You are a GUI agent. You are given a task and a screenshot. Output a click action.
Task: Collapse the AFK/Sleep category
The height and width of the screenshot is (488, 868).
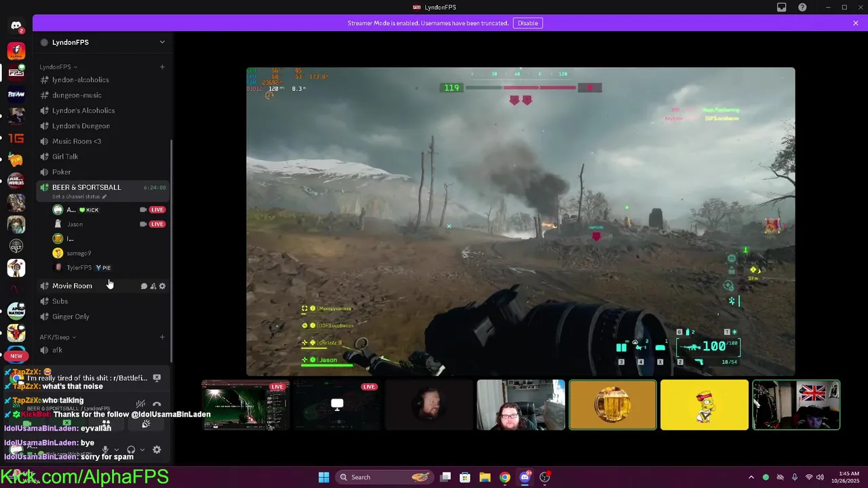click(58, 337)
